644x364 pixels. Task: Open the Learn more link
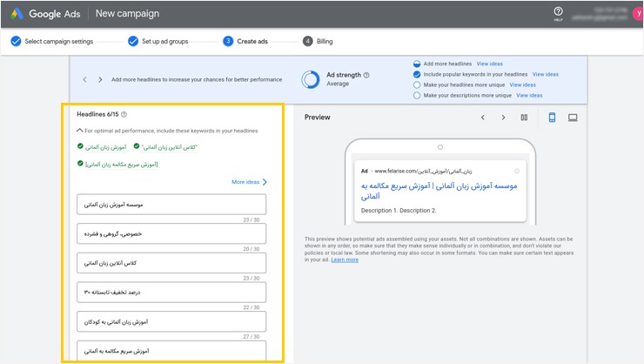(345, 260)
